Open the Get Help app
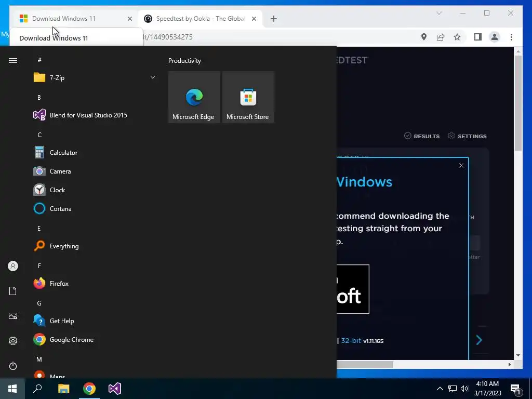This screenshot has height=399, width=532. [x=95, y=321]
